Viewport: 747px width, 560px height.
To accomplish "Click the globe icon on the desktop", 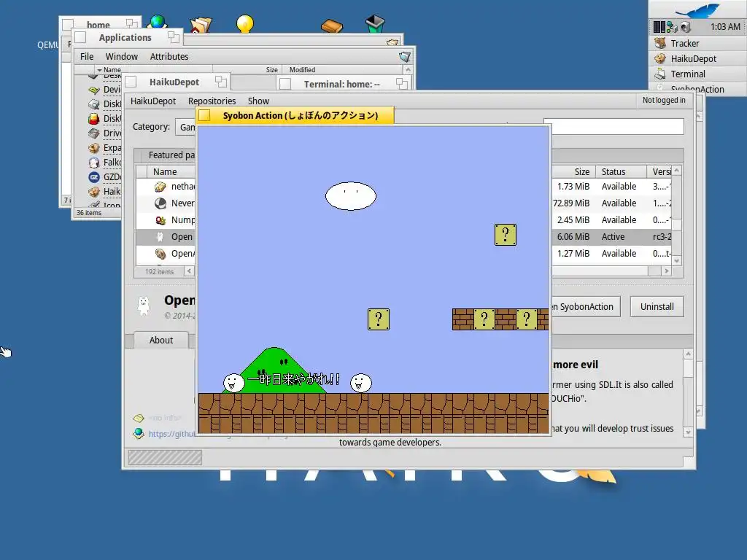I will 158,21.
